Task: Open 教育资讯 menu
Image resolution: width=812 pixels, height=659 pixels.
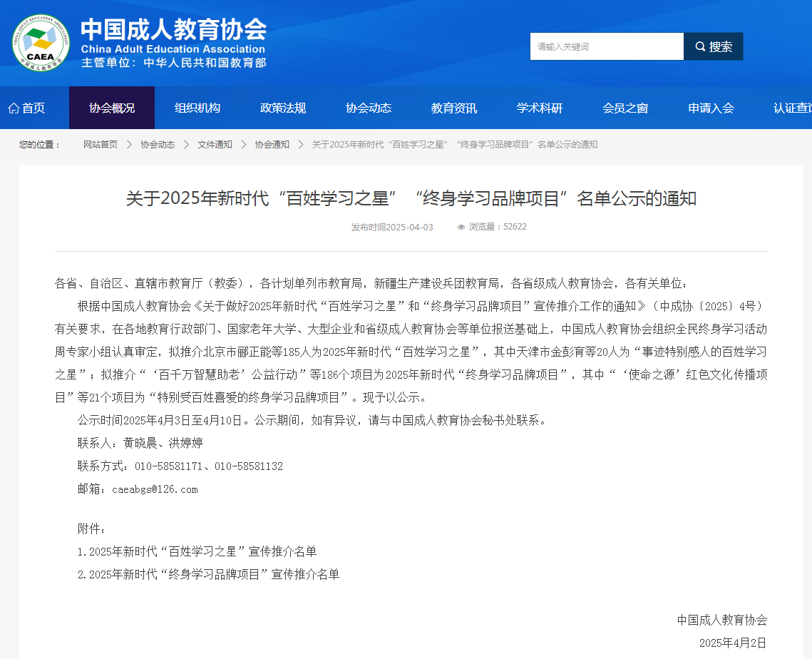Action: pos(454,108)
